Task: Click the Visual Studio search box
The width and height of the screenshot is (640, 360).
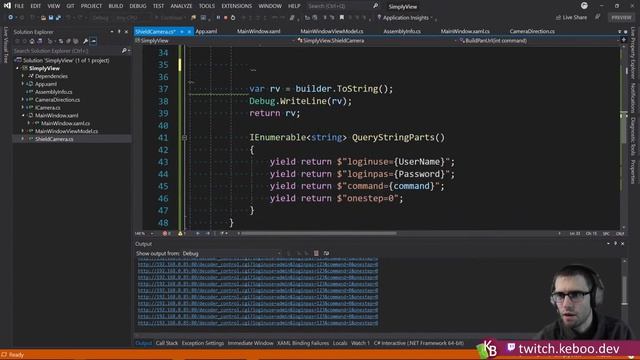Action: click(343, 6)
